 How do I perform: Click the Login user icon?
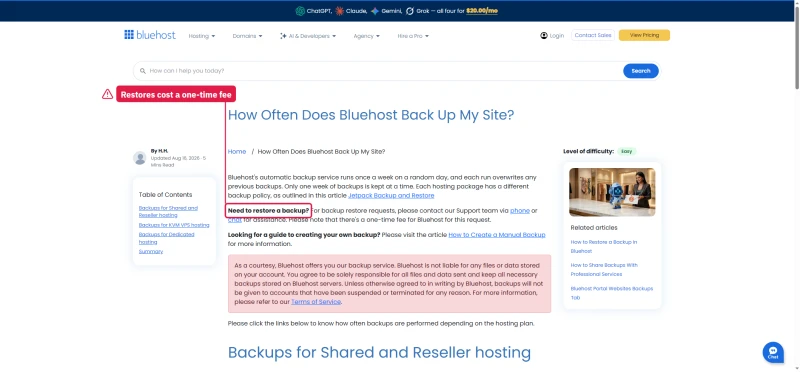[x=544, y=36]
